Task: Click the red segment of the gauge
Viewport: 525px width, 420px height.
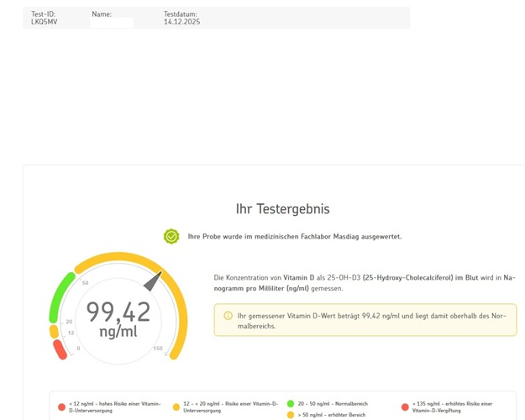Action: coord(60,349)
